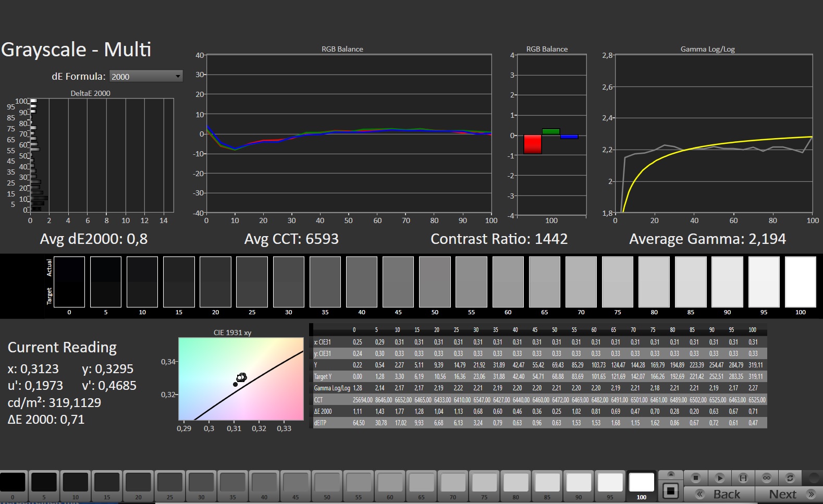The width and height of the screenshot is (823, 504).
Task: Click the bracket read-series icon
Action: pyautogui.click(x=743, y=477)
